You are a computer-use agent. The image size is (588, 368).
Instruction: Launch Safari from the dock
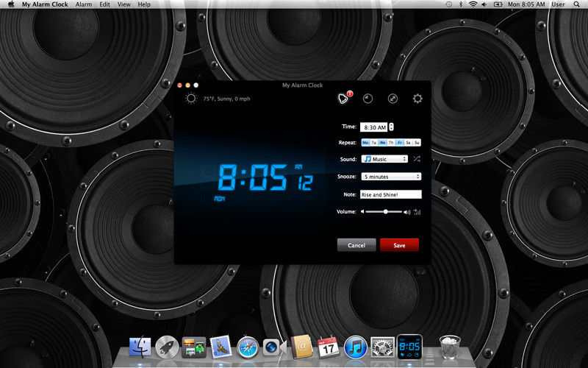click(x=248, y=347)
